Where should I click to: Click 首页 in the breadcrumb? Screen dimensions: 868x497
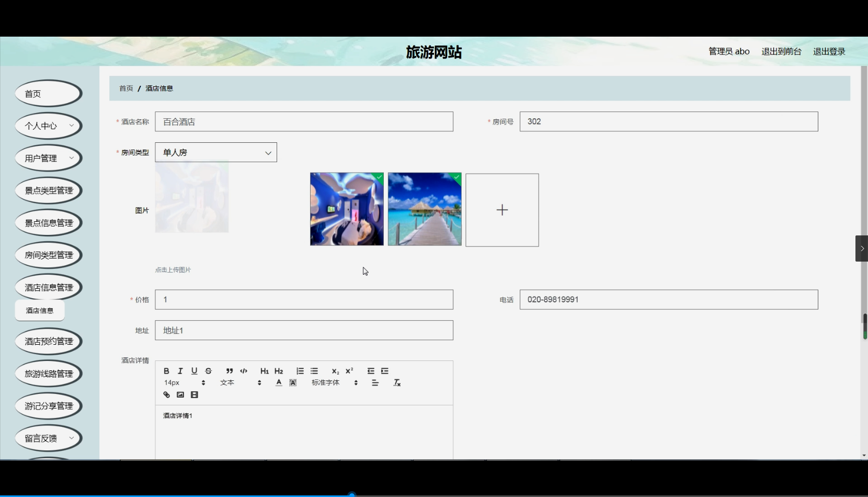[126, 88]
